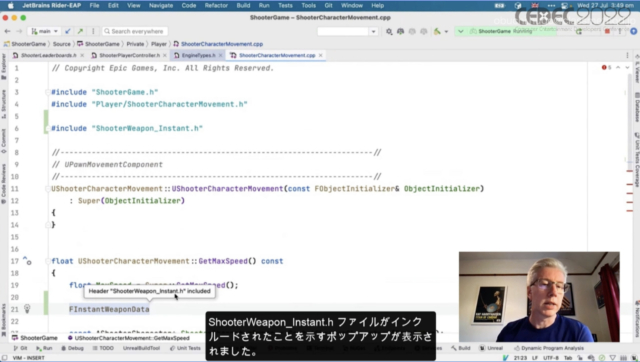Open the Commit tool window
The width and height of the screenshot is (640, 362).
click(4, 141)
